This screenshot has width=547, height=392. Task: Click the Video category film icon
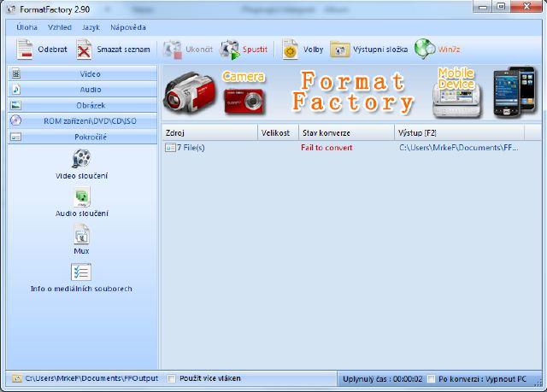15,73
